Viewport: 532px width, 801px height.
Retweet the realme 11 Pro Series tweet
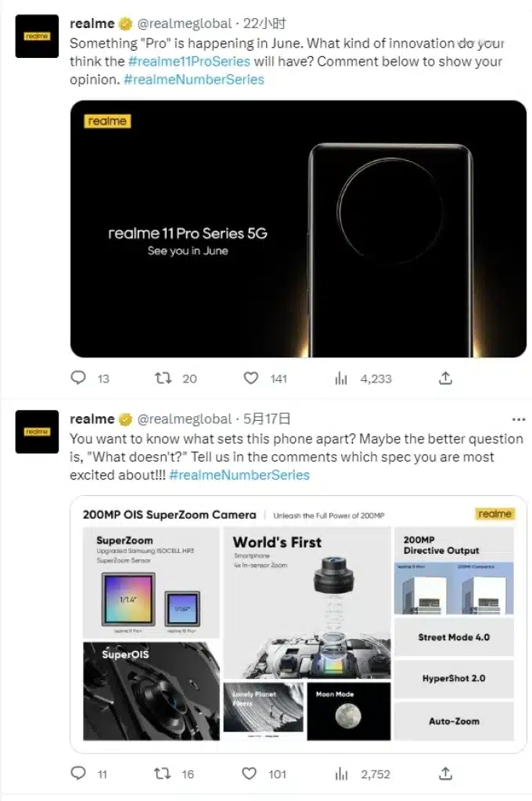click(164, 379)
